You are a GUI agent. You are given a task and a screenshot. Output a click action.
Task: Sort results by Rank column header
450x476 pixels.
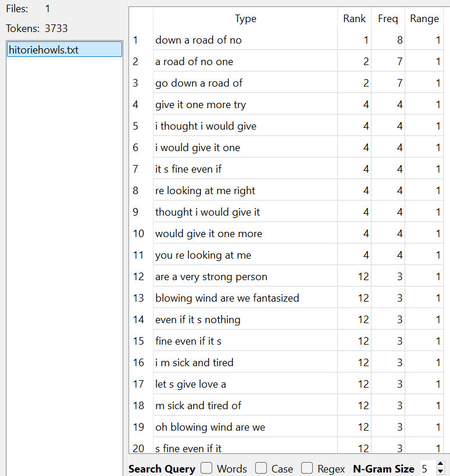(x=354, y=19)
